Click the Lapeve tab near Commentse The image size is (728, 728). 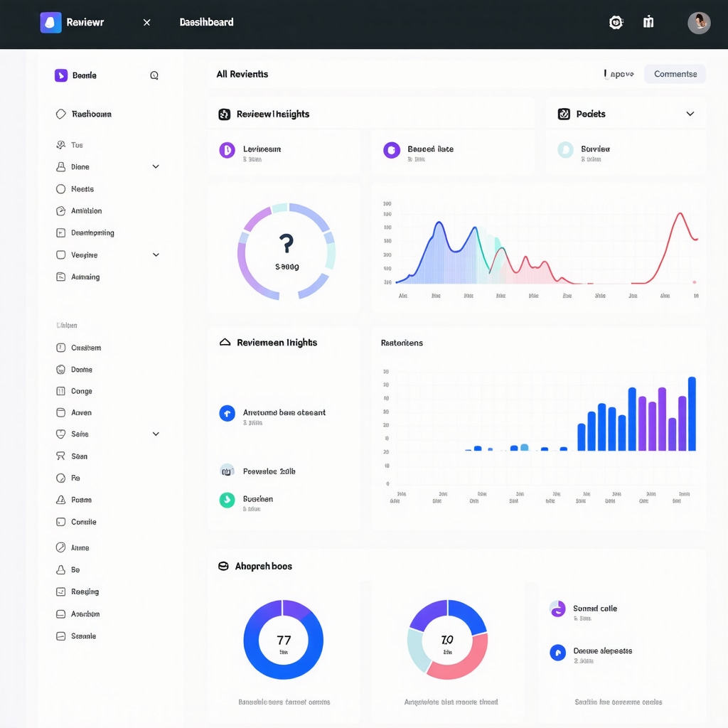click(x=619, y=74)
